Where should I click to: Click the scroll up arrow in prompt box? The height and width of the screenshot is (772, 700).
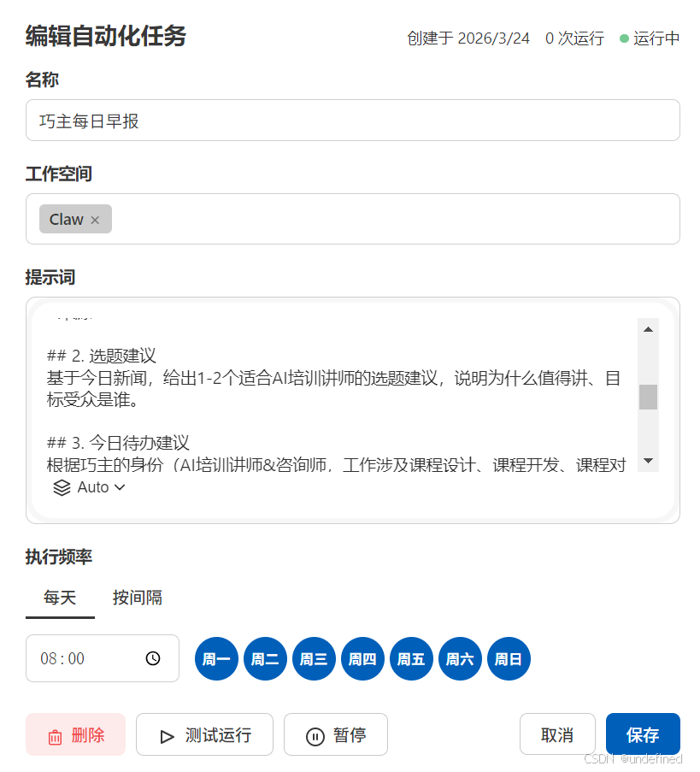pos(649,329)
